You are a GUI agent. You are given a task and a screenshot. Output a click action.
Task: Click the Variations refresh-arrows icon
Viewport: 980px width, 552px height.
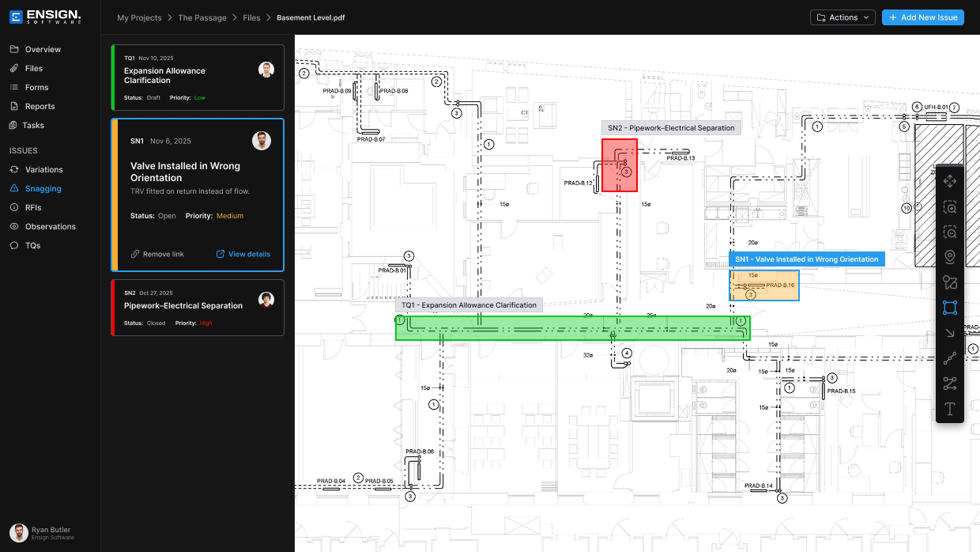click(x=14, y=169)
